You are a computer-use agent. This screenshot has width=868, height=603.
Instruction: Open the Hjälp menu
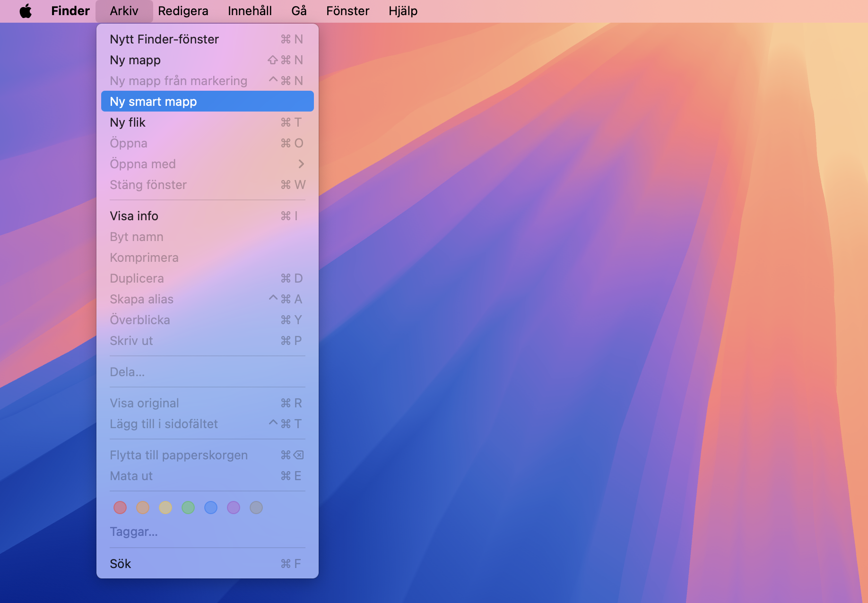tap(403, 11)
